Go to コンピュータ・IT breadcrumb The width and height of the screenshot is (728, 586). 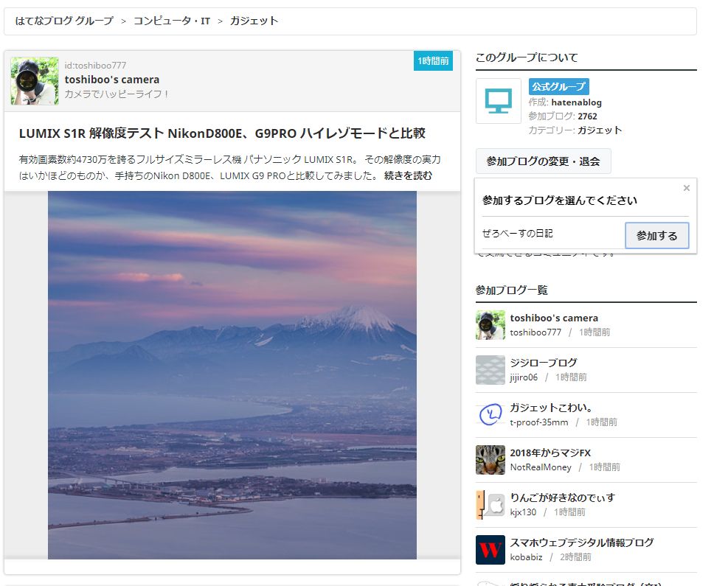point(172,21)
